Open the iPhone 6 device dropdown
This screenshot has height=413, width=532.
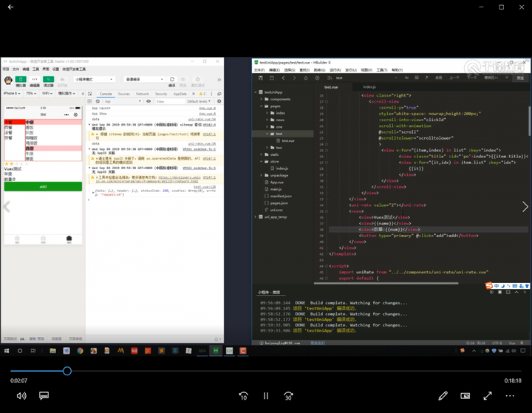pos(13,94)
